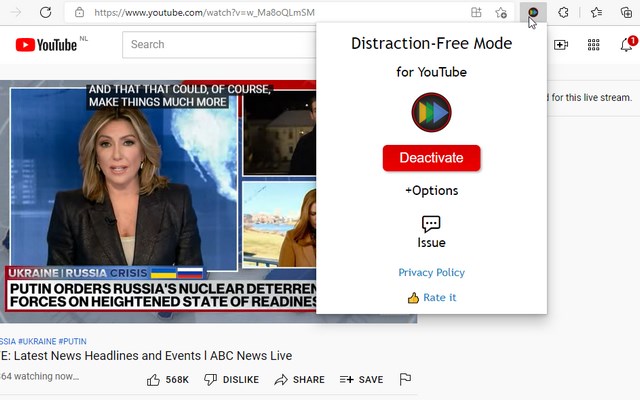The width and height of the screenshot is (640, 400).
Task: Open the YouTube apps grid icon
Action: click(593, 44)
